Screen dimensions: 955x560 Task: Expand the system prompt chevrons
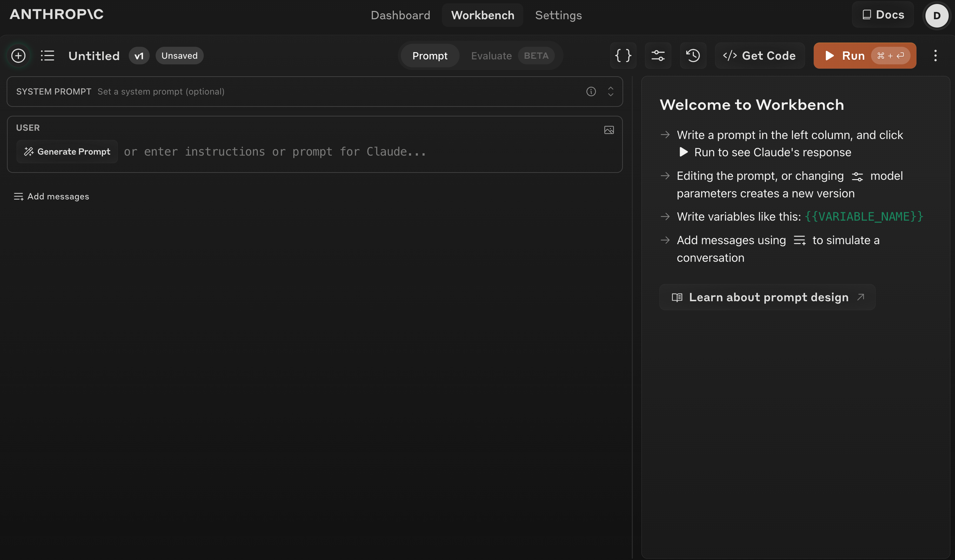point(611,91)
